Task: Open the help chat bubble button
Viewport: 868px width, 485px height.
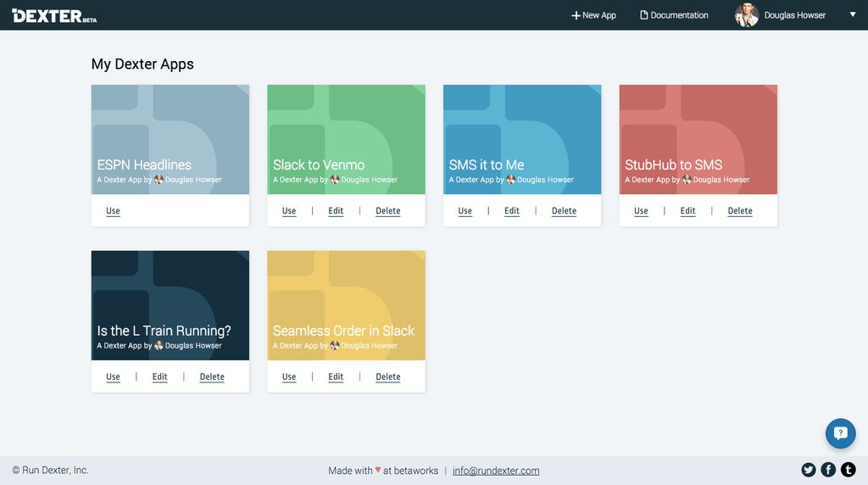Action: (x=840, y=433)
